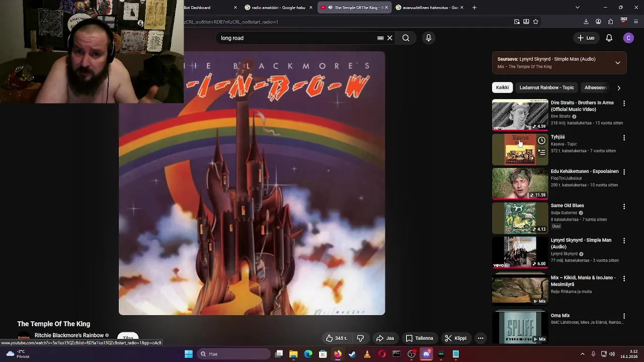Image resolution: width=644 pixels, height=362 pixels.
Task: Click the Klippi clip button
Action: (455, 338)
